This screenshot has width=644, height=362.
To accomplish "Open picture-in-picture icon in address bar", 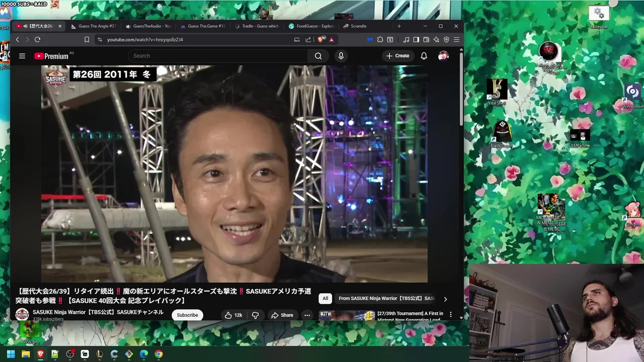I will coord(297,40).
